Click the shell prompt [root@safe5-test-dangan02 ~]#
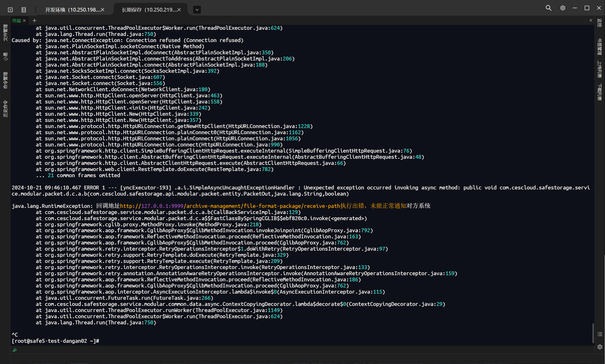605x364 pixels. click(x=56, y=341)
